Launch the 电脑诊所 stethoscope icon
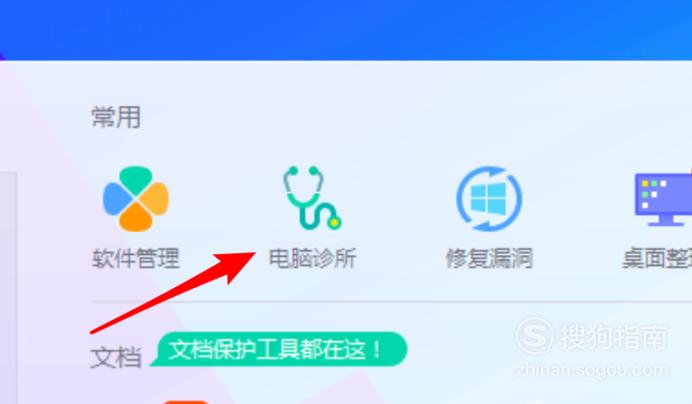 tap(312, 198)
